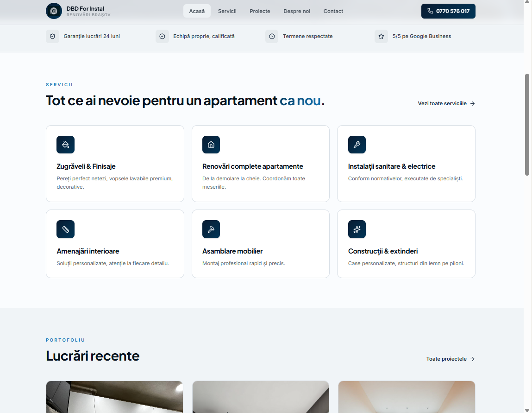Click the checkmark icon beside Garanție lucrări

click(52, 36)
